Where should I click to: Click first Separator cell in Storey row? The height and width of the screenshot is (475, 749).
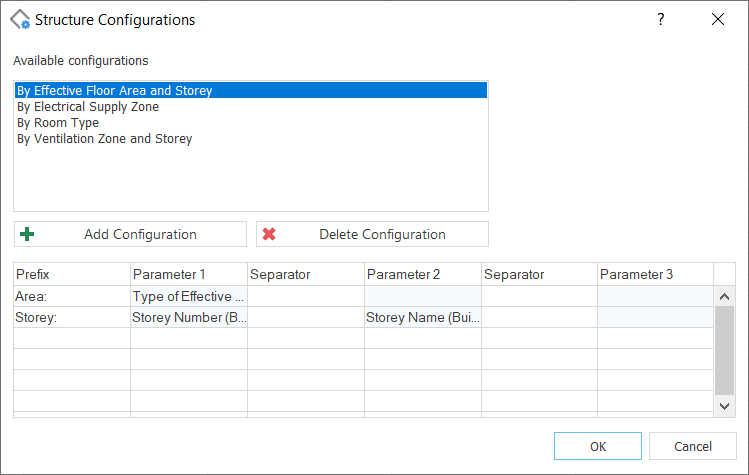point(306,317)
